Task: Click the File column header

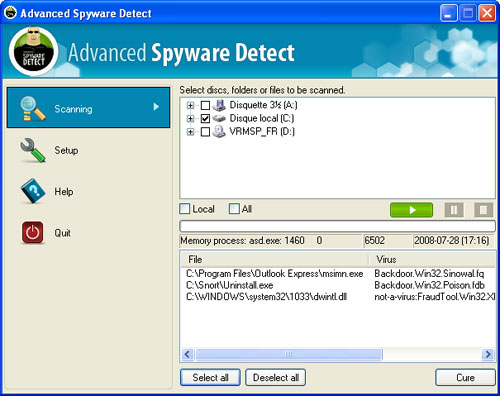Action: tap(274, 259)
